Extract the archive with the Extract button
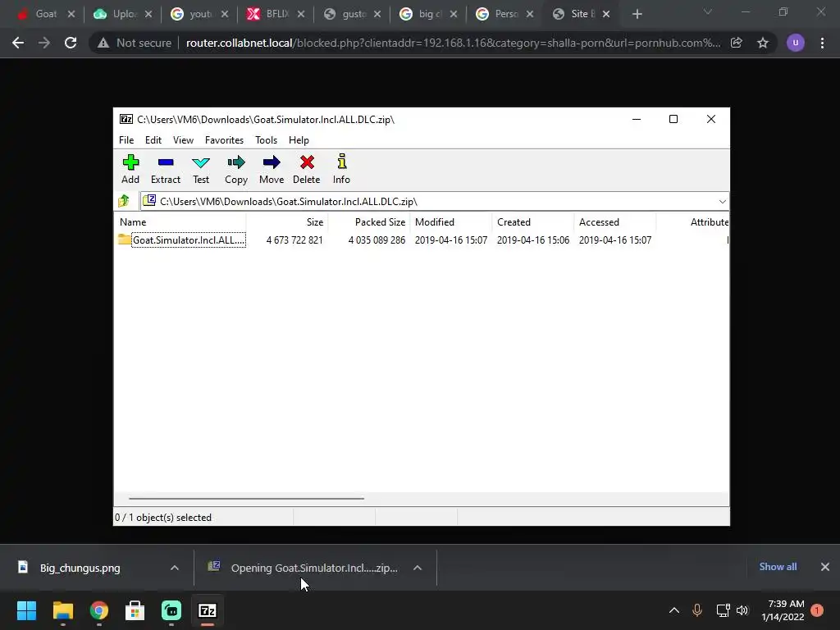This screenshot has width=840, height=630. point(166,169)
